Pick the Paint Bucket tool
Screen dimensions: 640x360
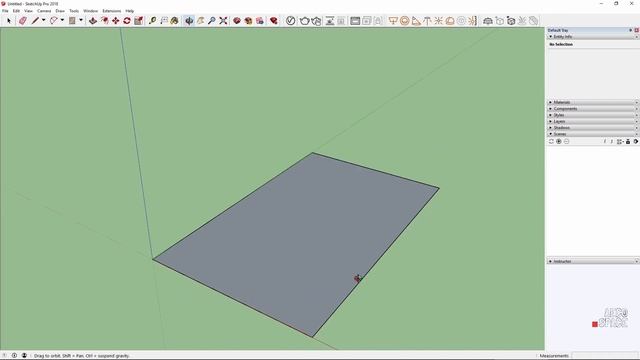click(175, 20)
